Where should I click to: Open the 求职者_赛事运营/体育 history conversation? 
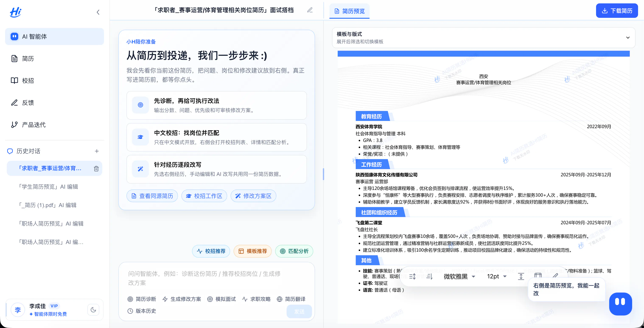click(50, 168)
